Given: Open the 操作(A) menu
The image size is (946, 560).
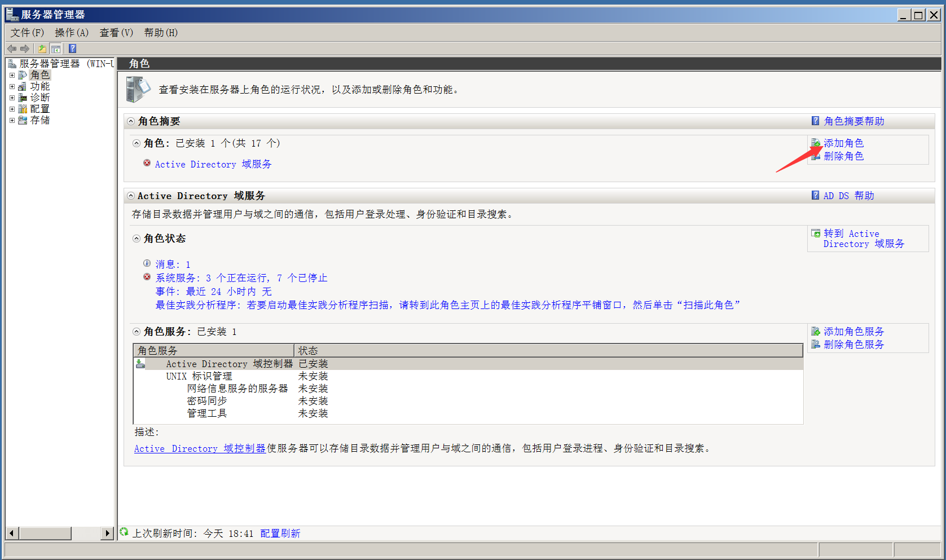Looking at the screenshot, I should tap(72, 33).
